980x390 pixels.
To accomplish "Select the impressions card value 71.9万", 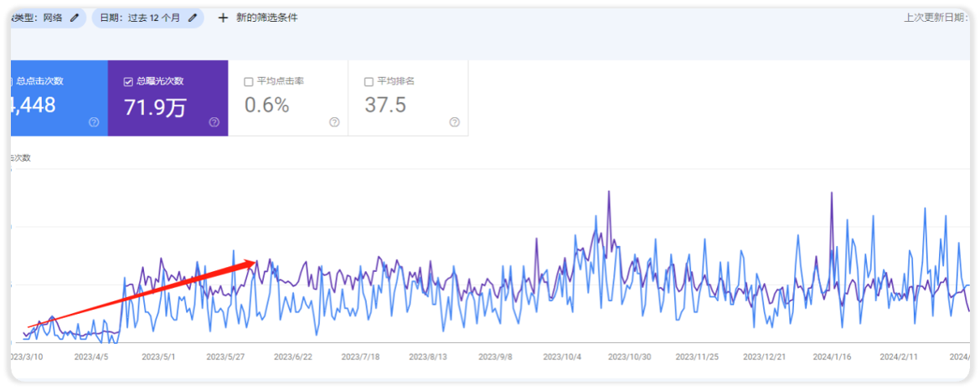I will (155, 106).
